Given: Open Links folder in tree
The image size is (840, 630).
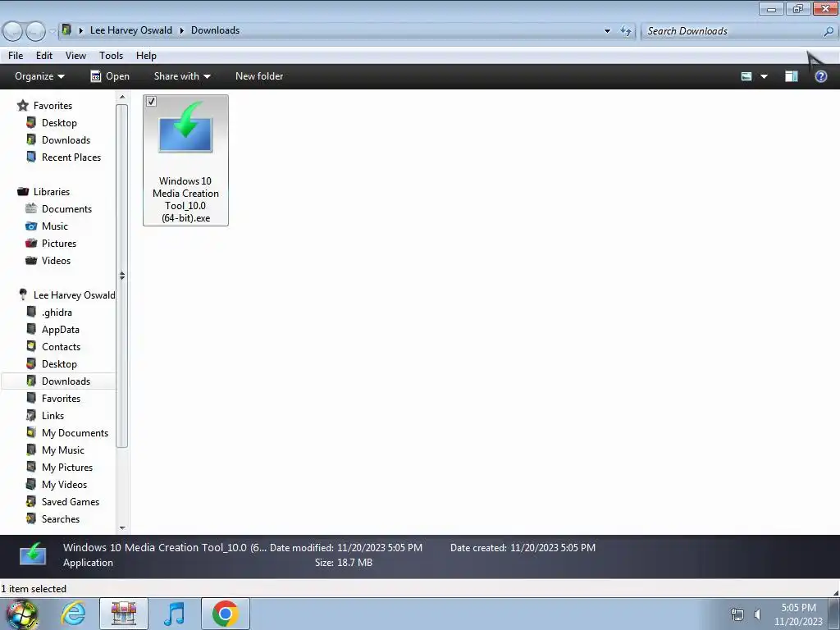Looking at the screenshot, I should 52,416.
